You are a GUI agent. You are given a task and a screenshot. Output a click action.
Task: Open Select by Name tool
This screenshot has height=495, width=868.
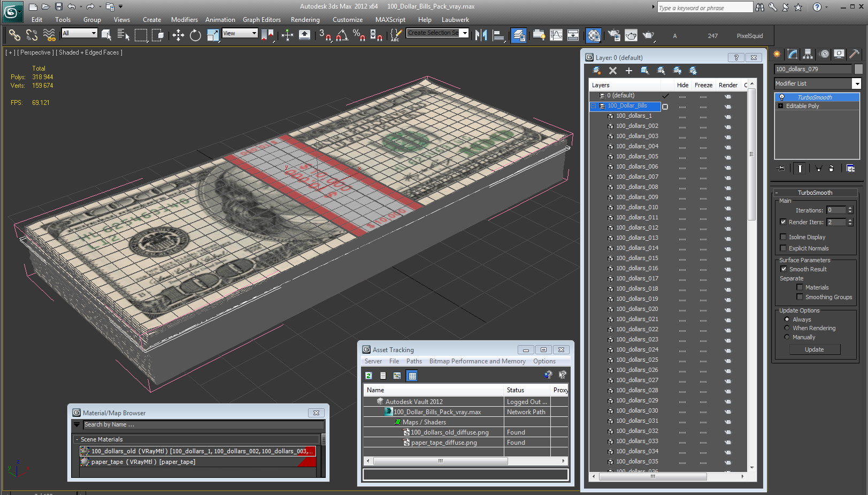click(x=124, y=35)
